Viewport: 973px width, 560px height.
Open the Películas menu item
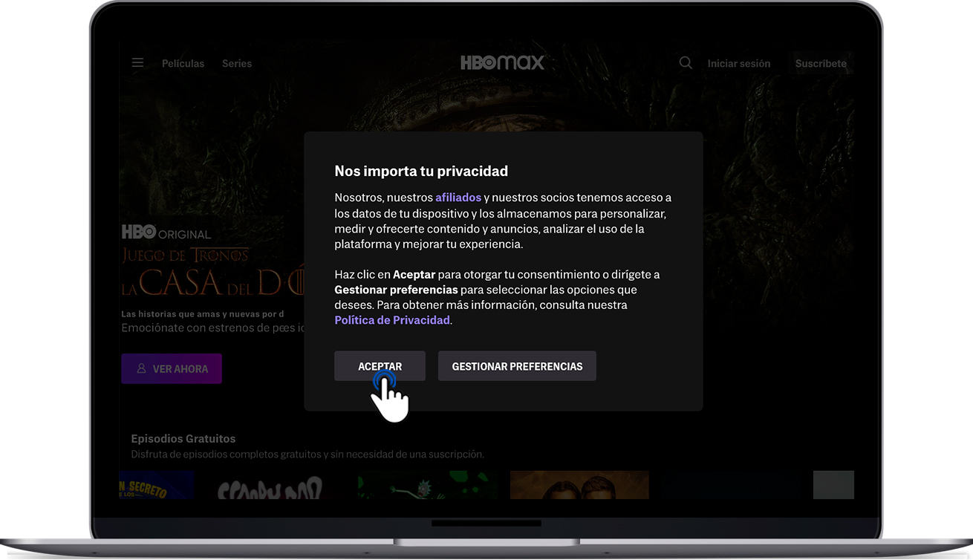(183, 64)
